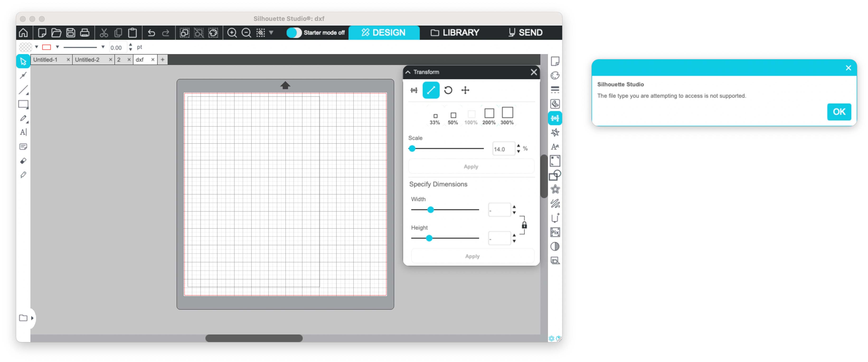Collapse the Transform panel header
This screenshot has width=868, height=362.
(408, 72)
